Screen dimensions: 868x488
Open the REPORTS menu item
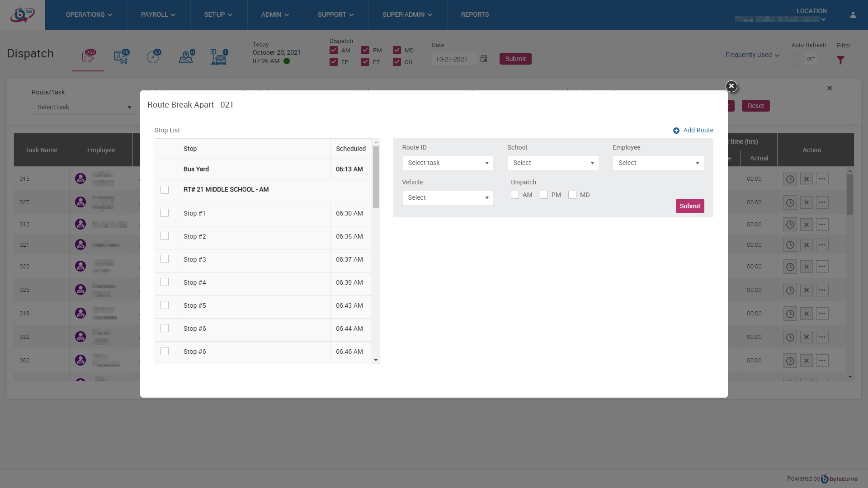475,15
